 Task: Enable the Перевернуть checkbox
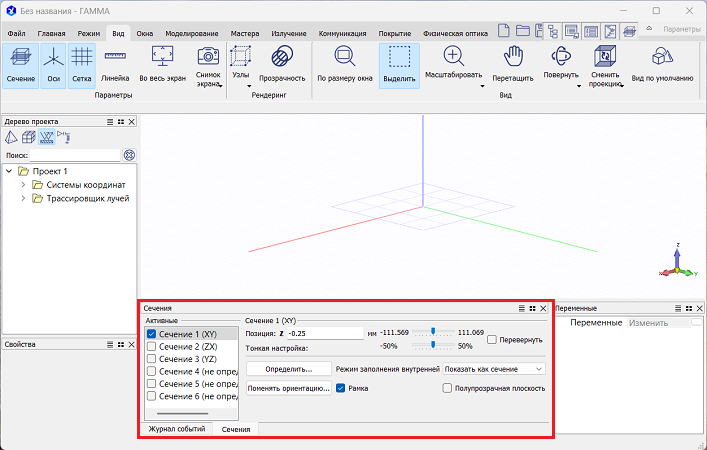pyautogui.click(x=492, y=340)
